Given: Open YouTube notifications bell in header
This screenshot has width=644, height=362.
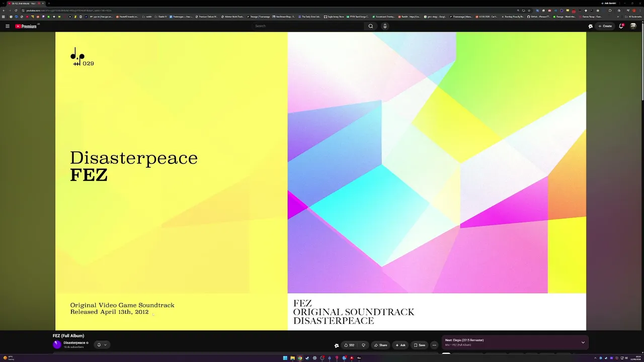Looking at the screenshot, I should (x=621, y=26).
